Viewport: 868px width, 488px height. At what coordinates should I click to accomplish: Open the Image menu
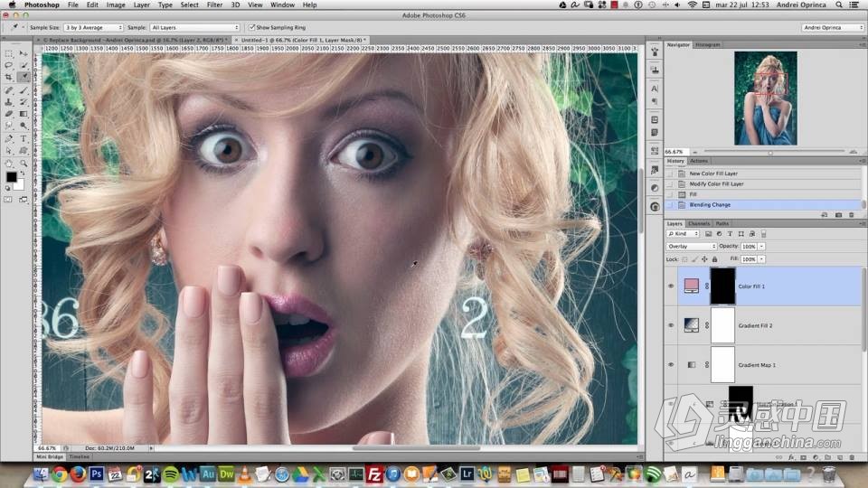(115, 5)
